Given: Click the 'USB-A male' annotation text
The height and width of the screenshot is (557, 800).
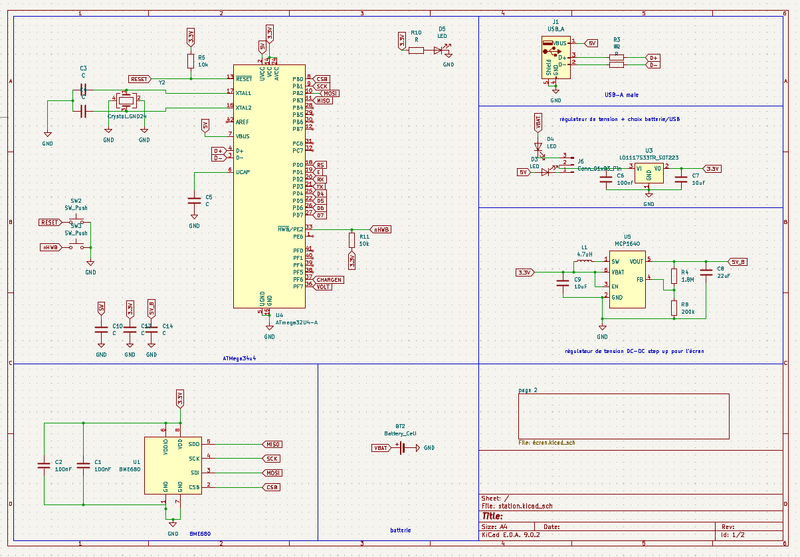Looking at the screenshot, I should [x=621, y=95].
